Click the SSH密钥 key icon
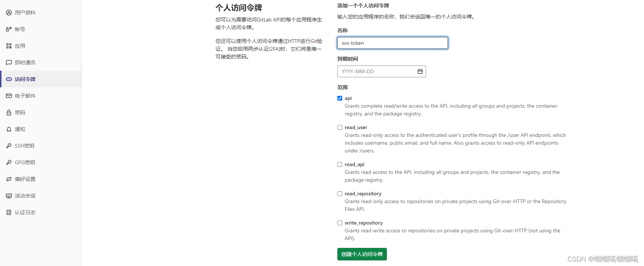 pyautogui.click(x=9, y=145)
